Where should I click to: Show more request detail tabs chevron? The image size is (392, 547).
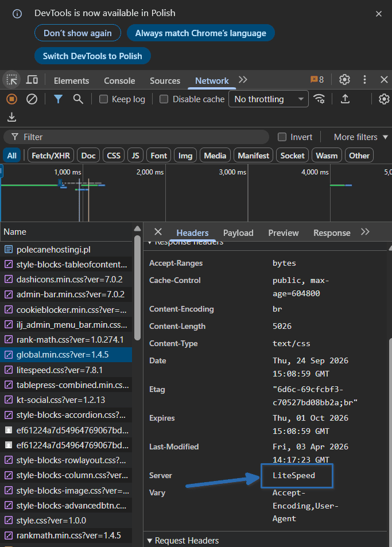click(x=365, y=232)
